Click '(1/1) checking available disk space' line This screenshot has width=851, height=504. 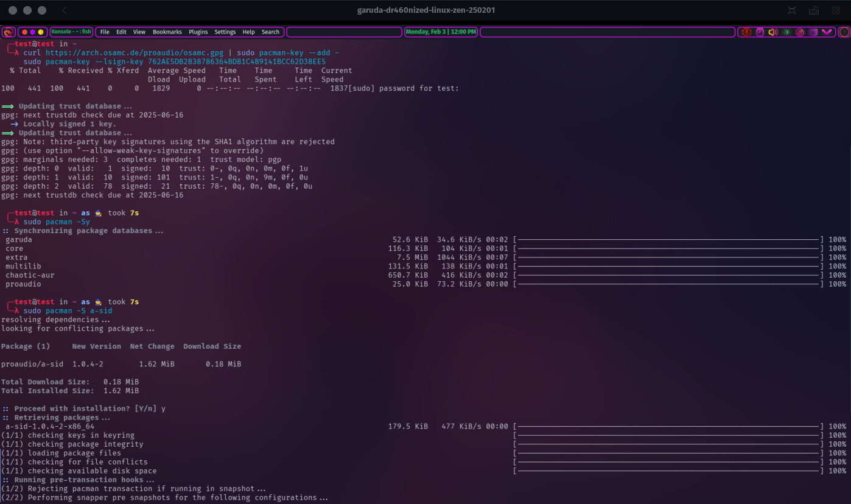(79, 471)
